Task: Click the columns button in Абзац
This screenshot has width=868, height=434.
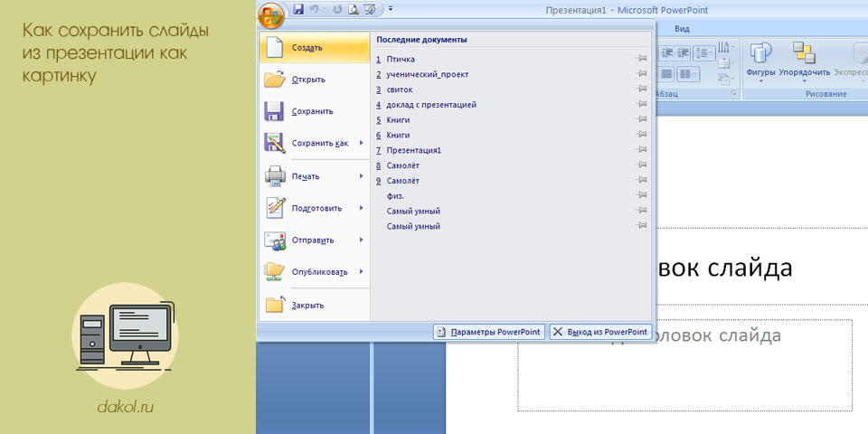Action: (x=688, y=73)
